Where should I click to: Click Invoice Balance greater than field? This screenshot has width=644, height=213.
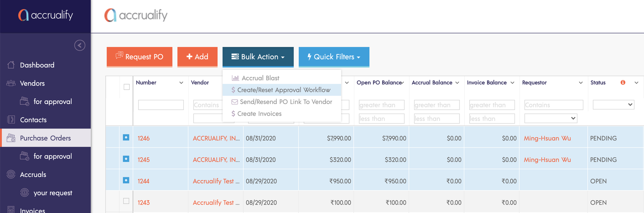(x=492, y=105)
